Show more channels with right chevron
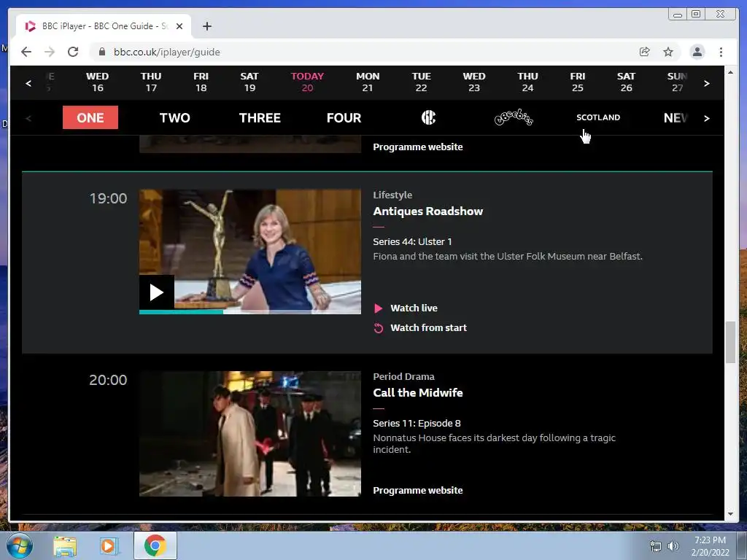Screen dimensions: 747x560 (x=706, y=119)
